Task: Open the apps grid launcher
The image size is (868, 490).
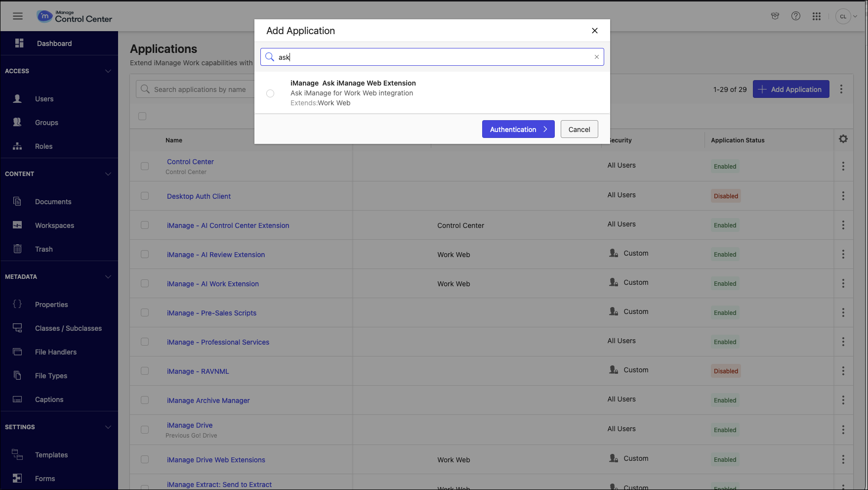Action: coord(817,16)
